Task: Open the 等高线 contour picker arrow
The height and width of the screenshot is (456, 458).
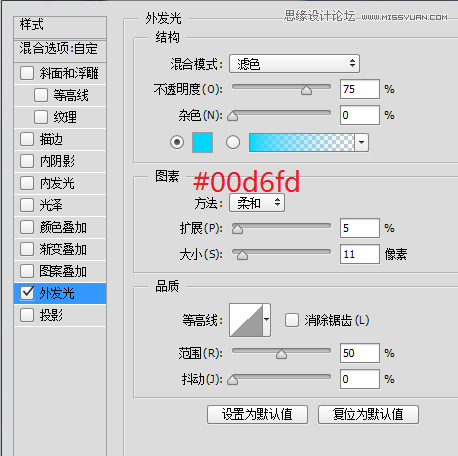Action: coord(267,320)
